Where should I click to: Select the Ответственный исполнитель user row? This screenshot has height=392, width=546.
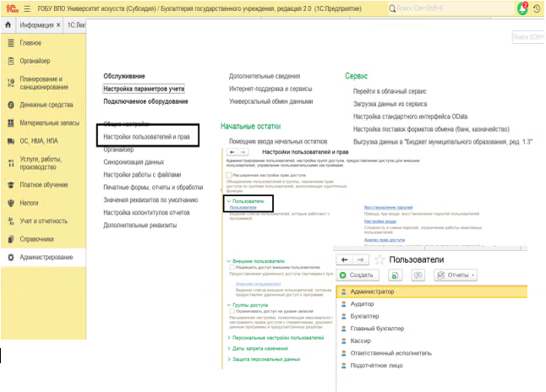pyautogui.click(x=432, y=353)
